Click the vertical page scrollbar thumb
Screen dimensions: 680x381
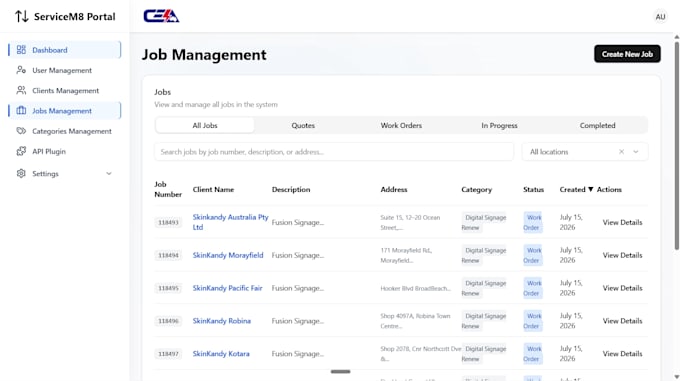[x=677, y=145]
